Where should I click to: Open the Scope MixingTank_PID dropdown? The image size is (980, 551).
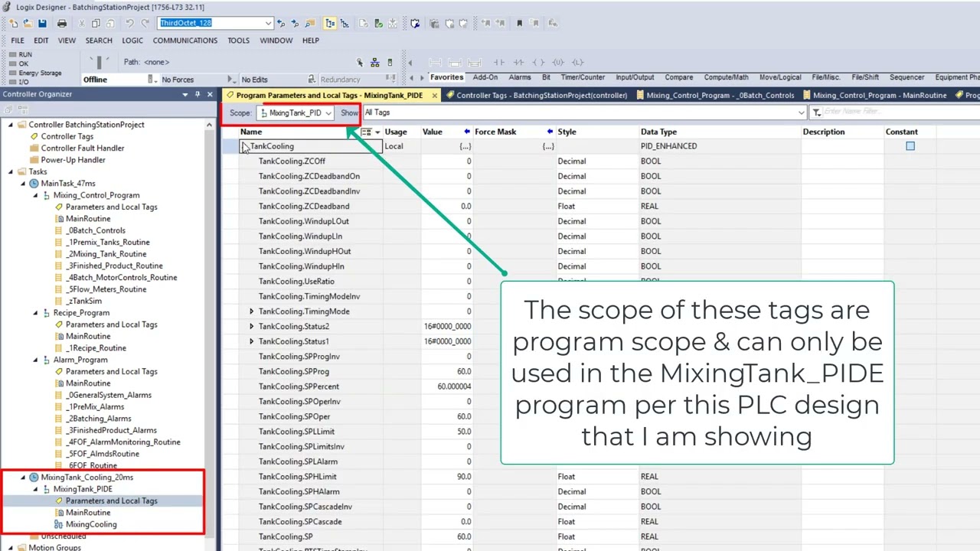328,113
